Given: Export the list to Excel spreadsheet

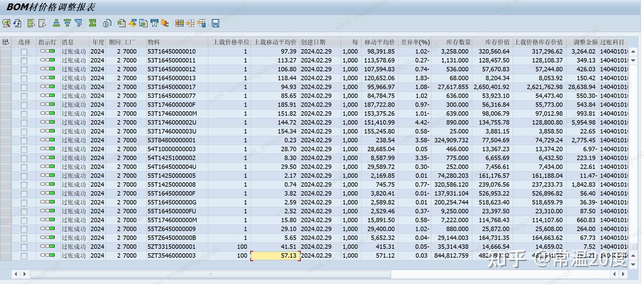Looking at the screenshot, I should point(121,23).
